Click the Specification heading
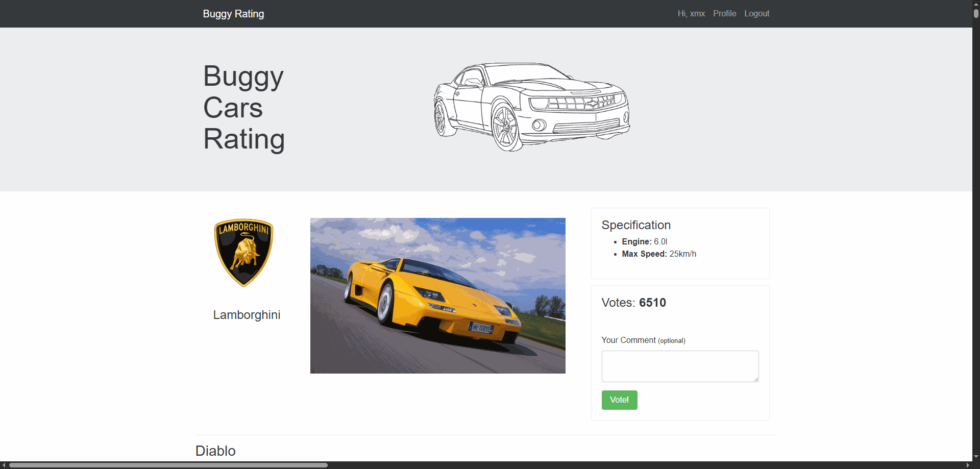The image size is (980, 469). click(636, 225)
